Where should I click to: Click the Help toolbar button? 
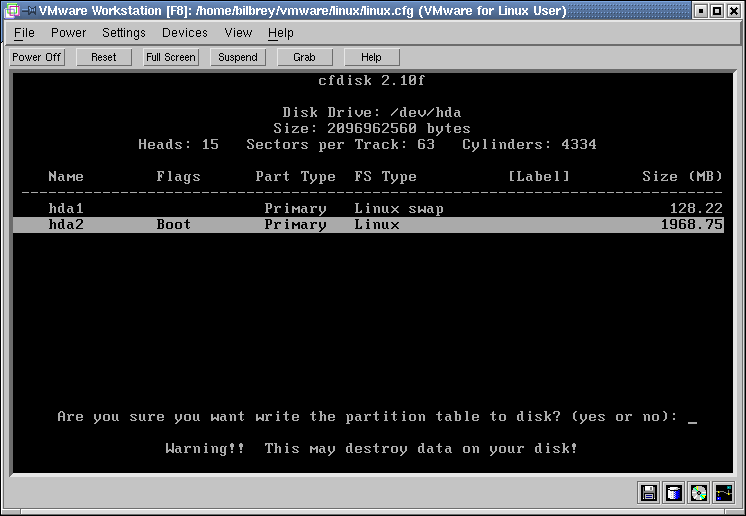click(371, 57)
